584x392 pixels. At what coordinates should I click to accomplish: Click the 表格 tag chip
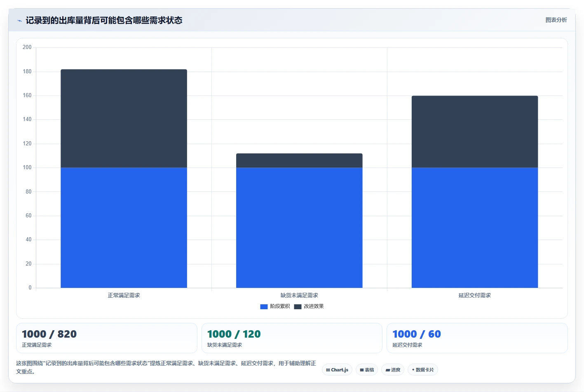click(x=367, y=370)
